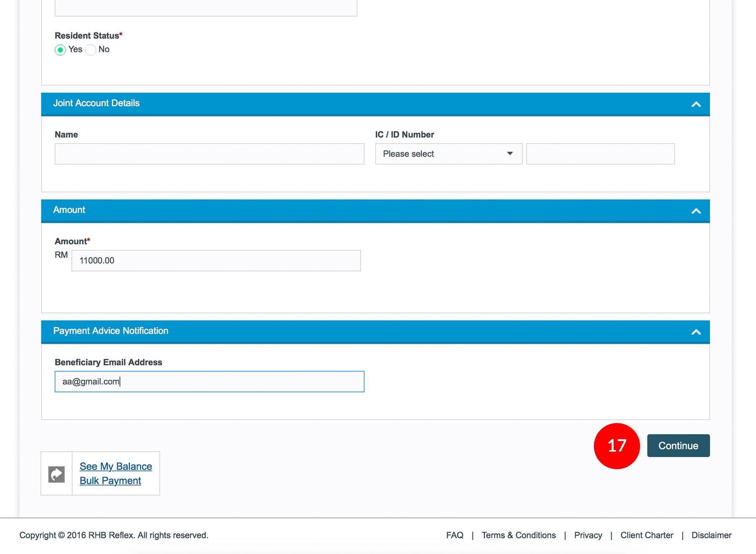Image resolution: width=756 pixels, height=554 pixels.
Task: Click the joint account Name field
Action: point(209,154)
